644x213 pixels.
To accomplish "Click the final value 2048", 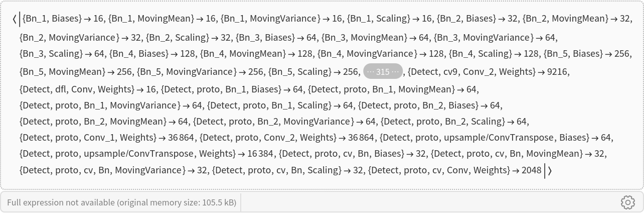I will tap(531, 170).
